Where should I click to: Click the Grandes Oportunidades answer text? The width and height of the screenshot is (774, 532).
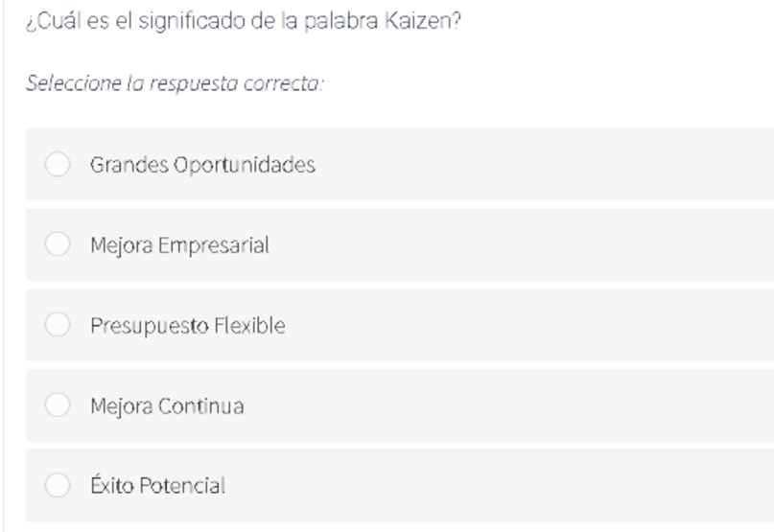(x=202, y=165)
